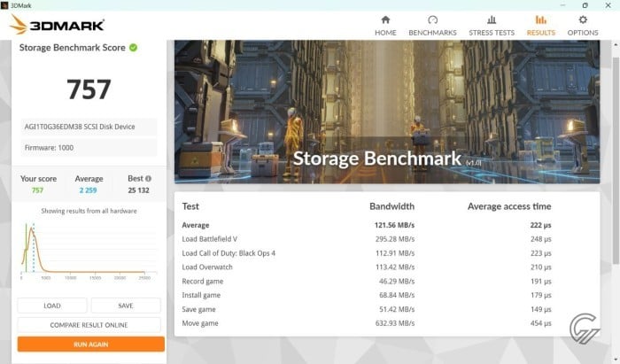620x364 pixels.
Task: Click the 632.93 MB/s bandwidth value
Action: (x=395, y=323)
